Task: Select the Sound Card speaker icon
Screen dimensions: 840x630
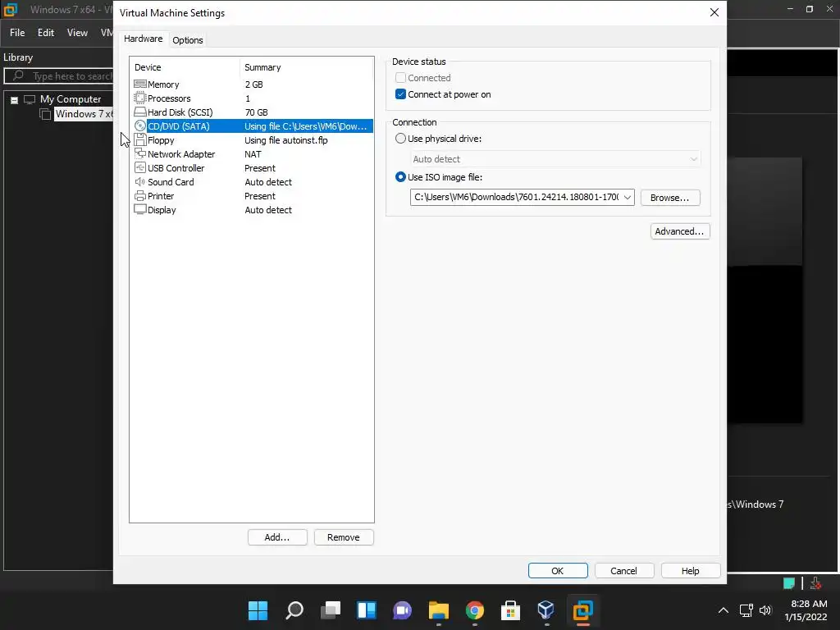Action: (x=139, y=181)
